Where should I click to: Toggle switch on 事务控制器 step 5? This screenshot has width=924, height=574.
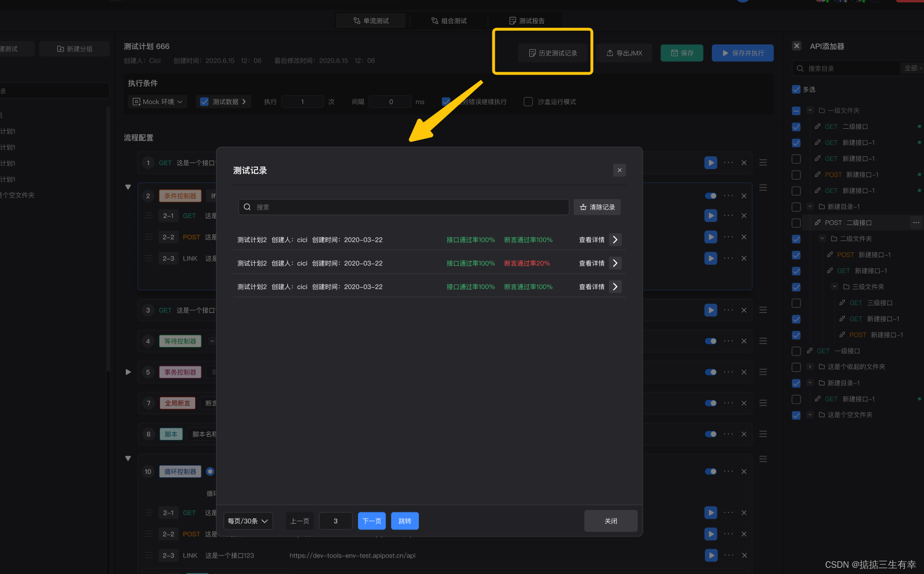click(x=711, y=372)
